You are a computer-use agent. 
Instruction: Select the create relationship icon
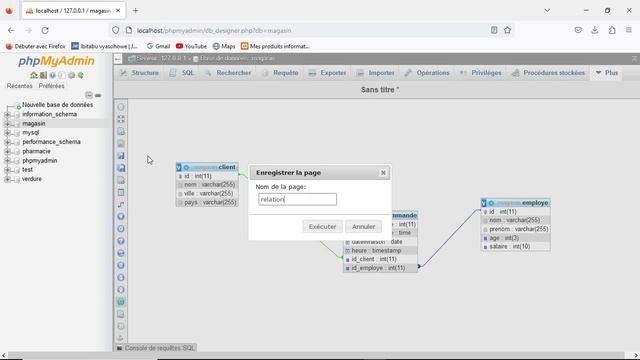(121, 204)
